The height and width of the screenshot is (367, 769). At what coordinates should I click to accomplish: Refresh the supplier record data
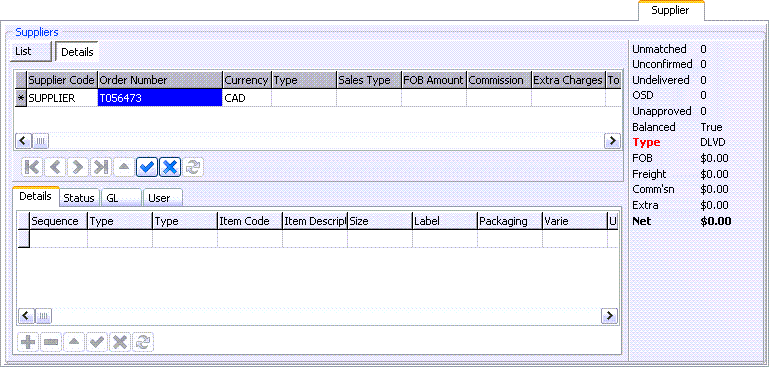[x=193, y=167]
